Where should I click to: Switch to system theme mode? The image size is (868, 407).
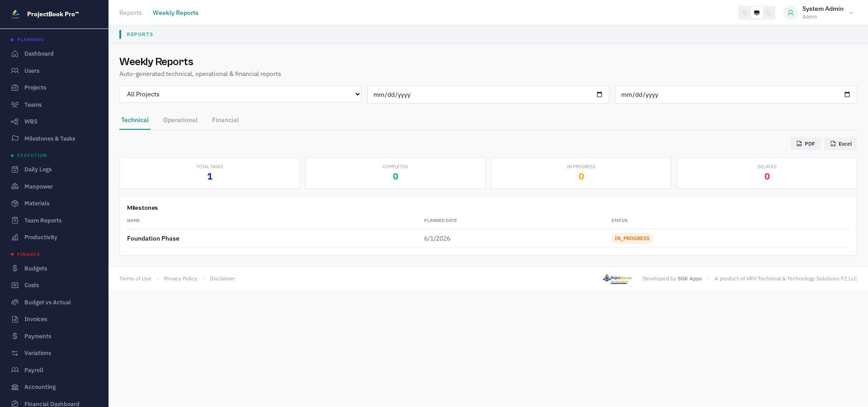pyautogui.click(x=757, y=13)
